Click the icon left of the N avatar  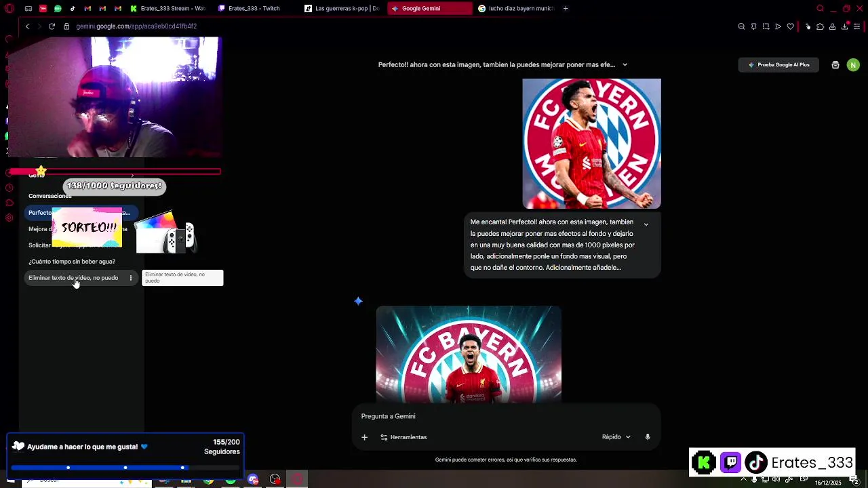click(x=835, y=65)
